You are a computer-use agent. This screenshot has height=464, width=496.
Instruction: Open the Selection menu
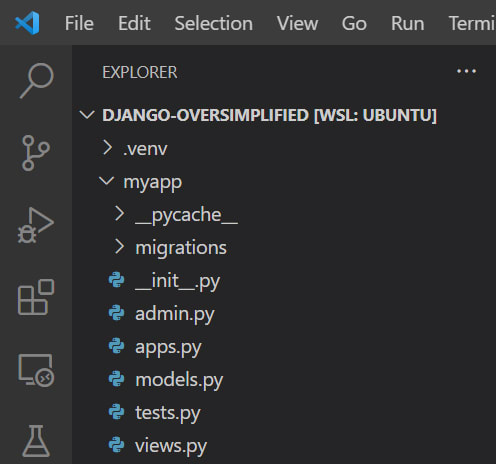tap(214, 23)
